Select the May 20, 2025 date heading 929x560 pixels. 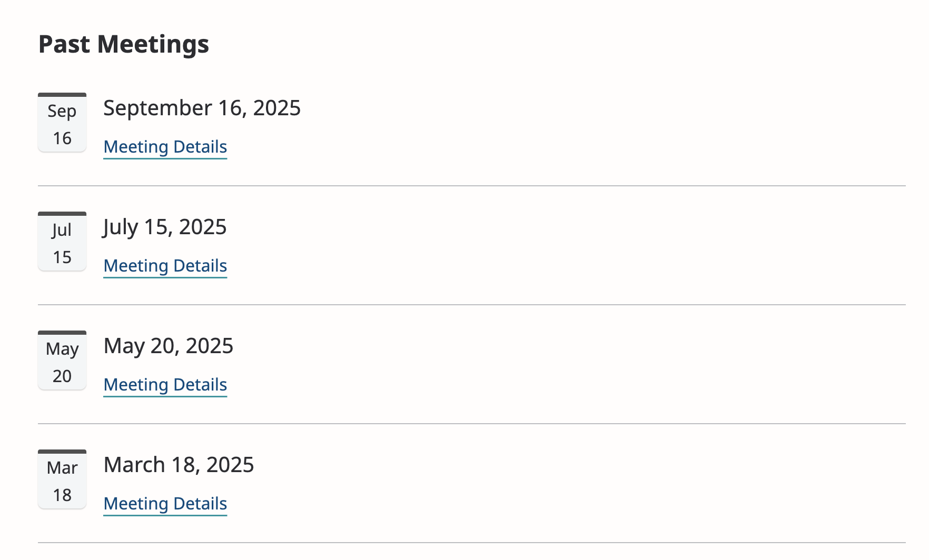click(169, 346)
